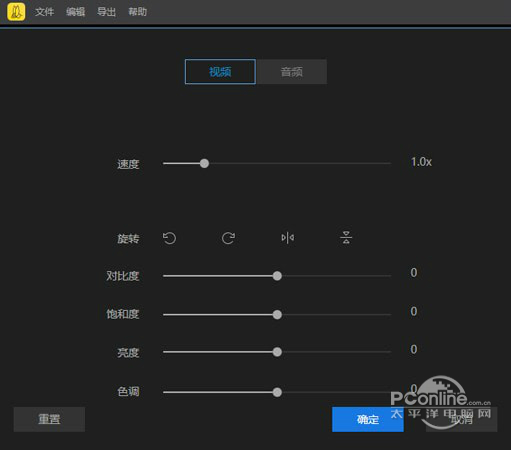Switch to the 音频 tab
The height and width of the screenshot is (450, 511).
(292, 72)
